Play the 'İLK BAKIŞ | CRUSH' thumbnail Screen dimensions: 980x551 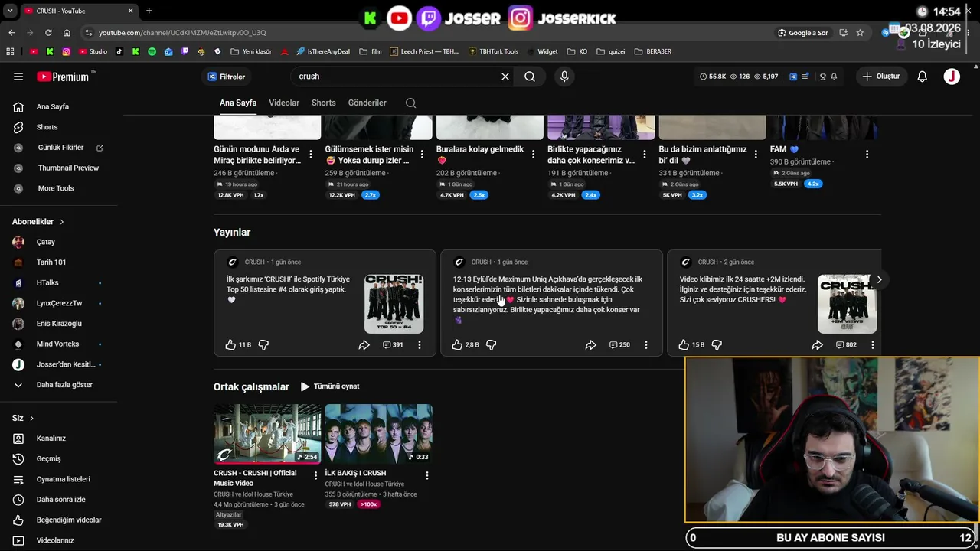378,434
